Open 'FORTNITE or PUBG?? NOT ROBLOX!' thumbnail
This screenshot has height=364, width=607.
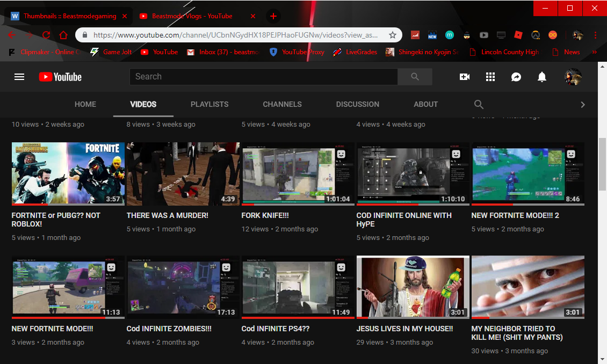coord(68,174)
